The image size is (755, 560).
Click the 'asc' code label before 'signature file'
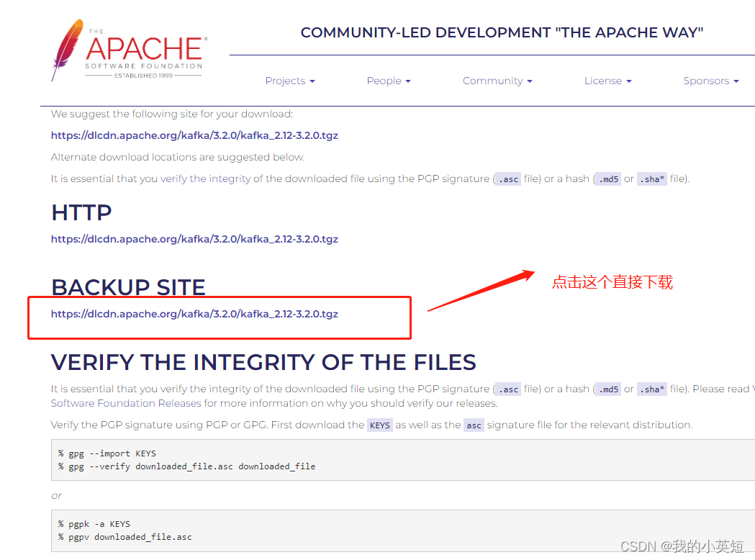[x=474, y=425]
